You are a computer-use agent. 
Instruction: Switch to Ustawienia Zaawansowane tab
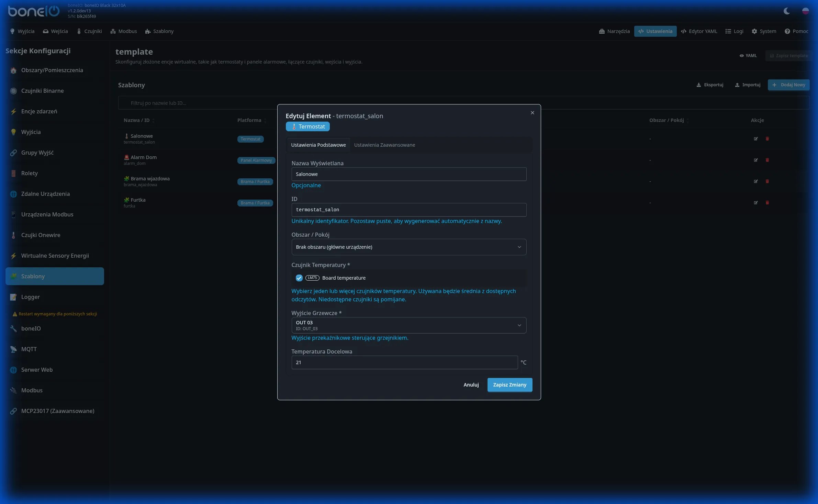tap(384, 145)
